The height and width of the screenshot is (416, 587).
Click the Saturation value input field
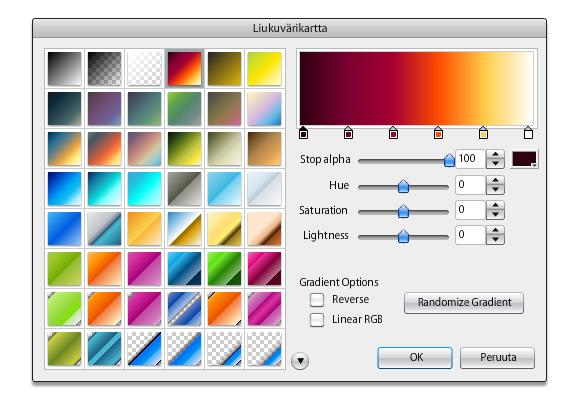(x=470, y=210)
